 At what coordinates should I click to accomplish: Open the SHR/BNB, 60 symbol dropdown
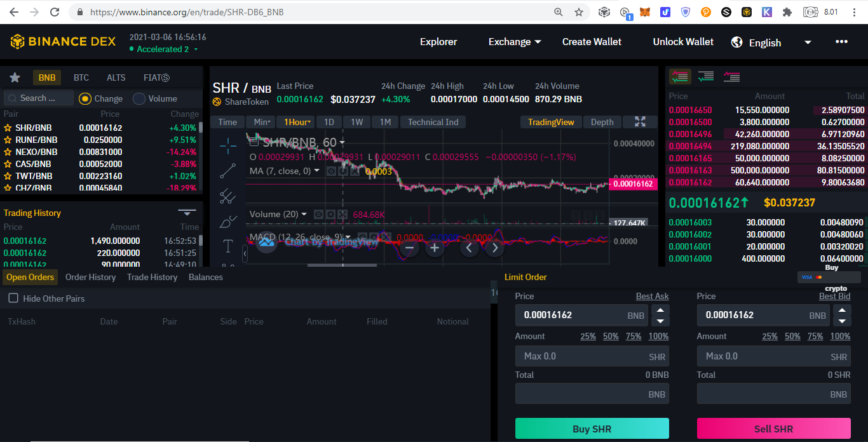pos(342,142)
